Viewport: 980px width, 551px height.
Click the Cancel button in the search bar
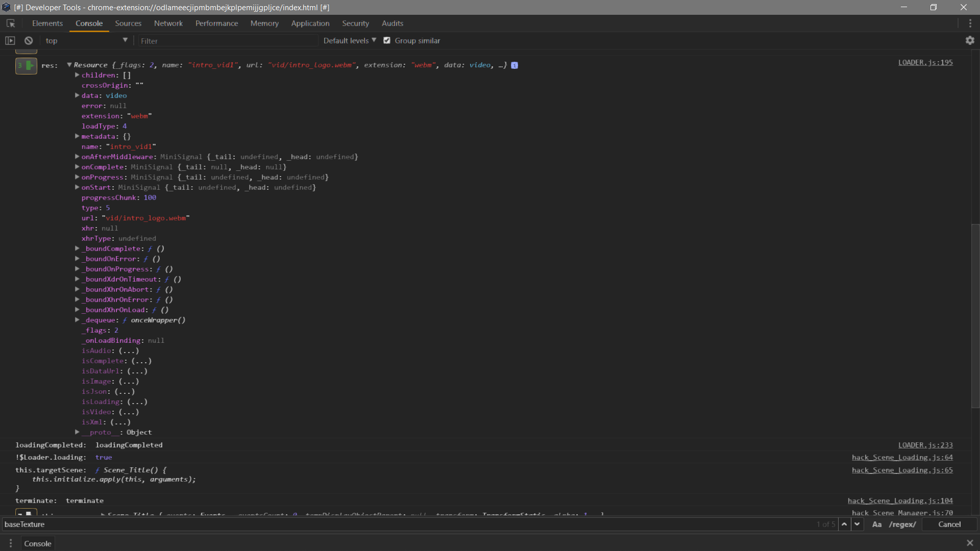coord(950,524)
